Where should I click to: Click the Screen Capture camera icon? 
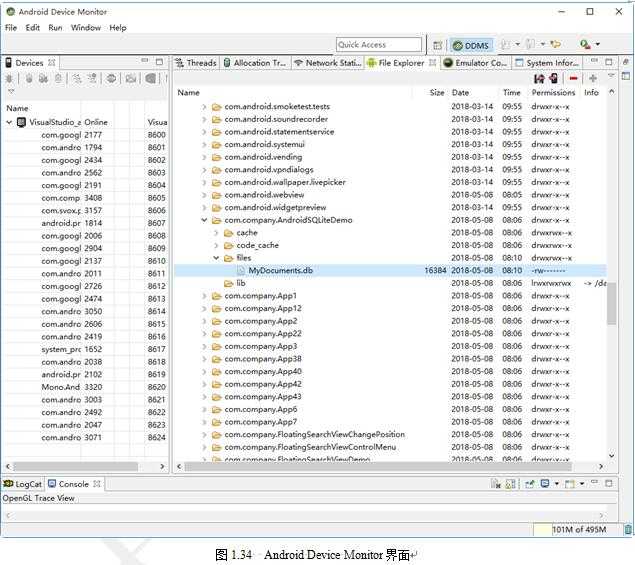130,79
